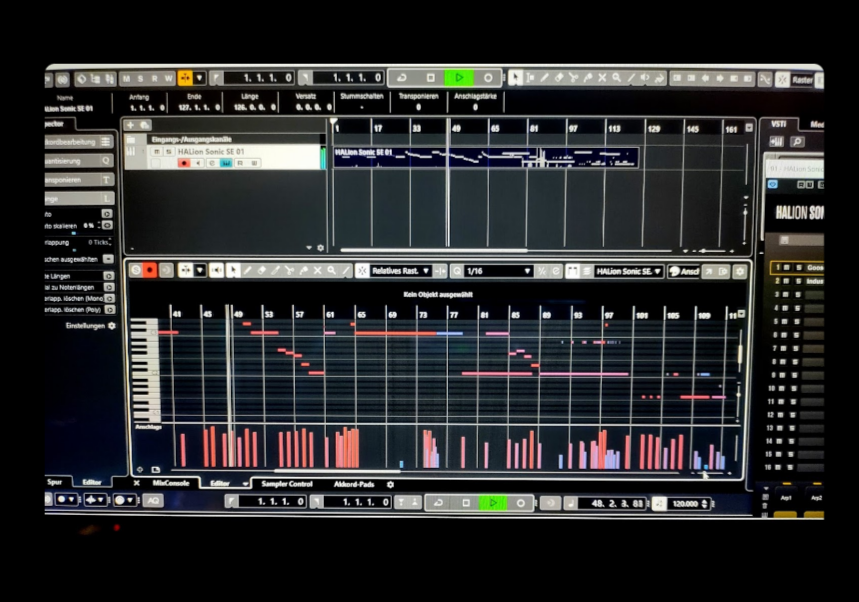Select the Draw pencil tool in Key Editor toolbar
The width and height of the screenshot is (859, 602).
coord(248,271)
